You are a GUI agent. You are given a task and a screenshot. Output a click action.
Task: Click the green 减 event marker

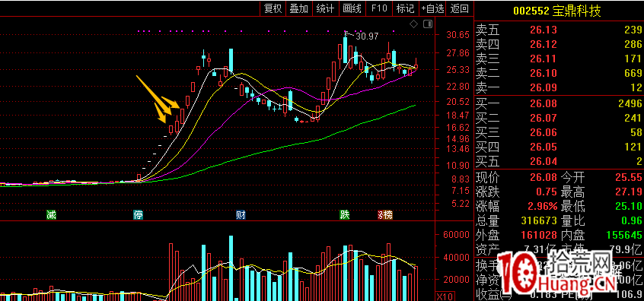click(51, 214)
